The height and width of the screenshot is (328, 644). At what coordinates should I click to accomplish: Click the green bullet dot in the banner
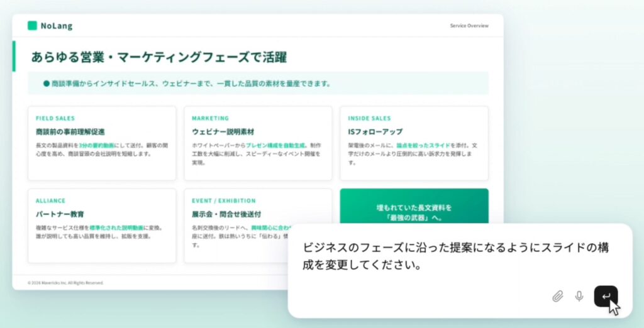coord(46,83)
